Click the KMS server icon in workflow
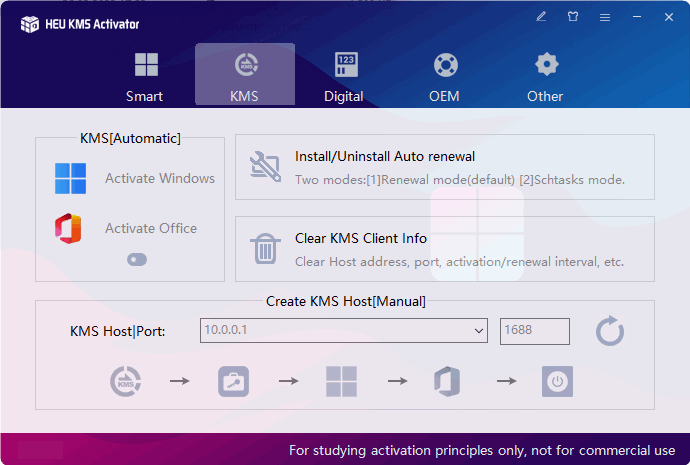690x465 pixels. pyautogui.click(x=126, y=381)
